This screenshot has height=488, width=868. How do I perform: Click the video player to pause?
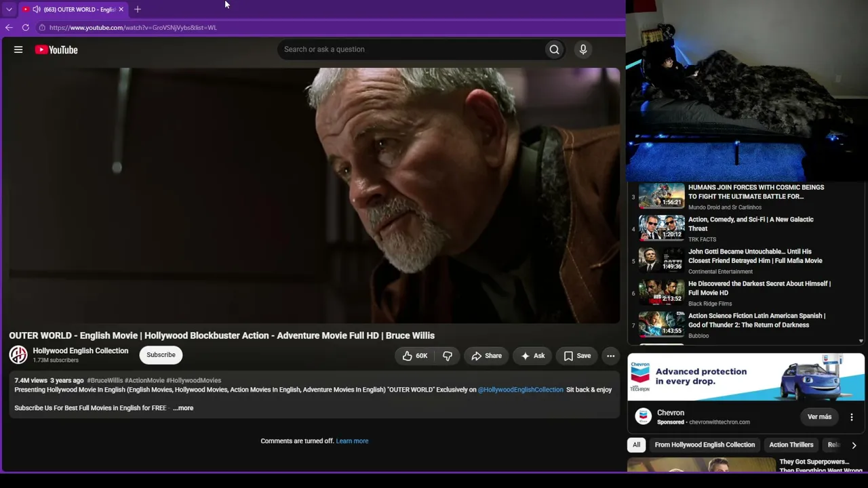[314, 195]
